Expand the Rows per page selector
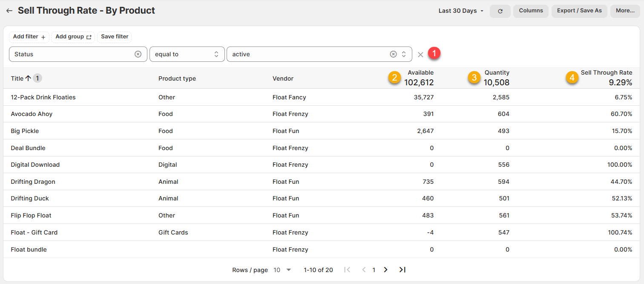Viewport: 644px width, 284px height. click(283, 270)
